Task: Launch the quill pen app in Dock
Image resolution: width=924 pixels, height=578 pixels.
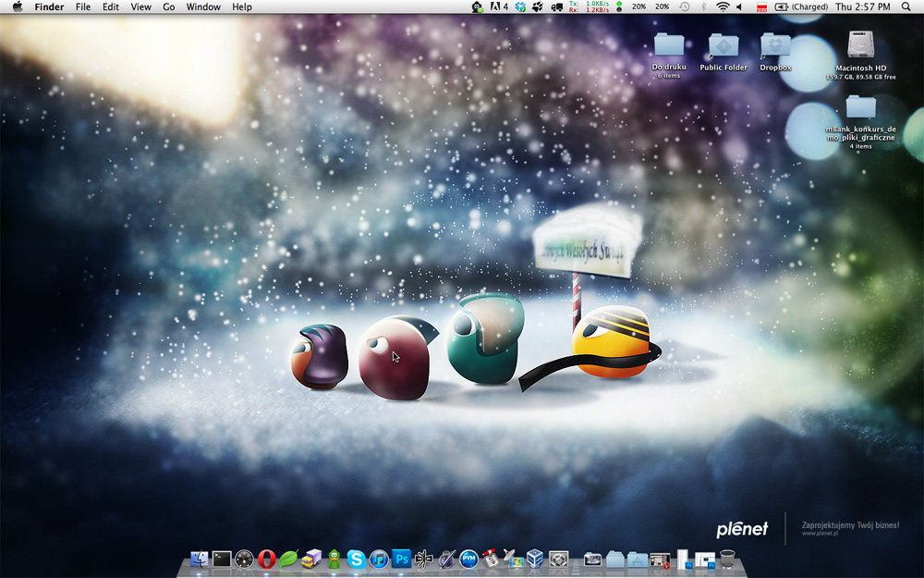Action: click(446, 558)
